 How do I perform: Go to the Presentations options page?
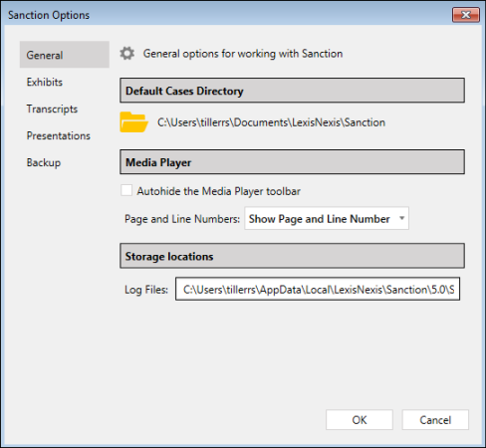59,135
